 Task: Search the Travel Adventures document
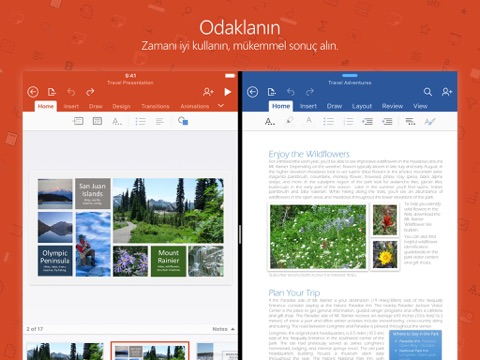(428, 92)
